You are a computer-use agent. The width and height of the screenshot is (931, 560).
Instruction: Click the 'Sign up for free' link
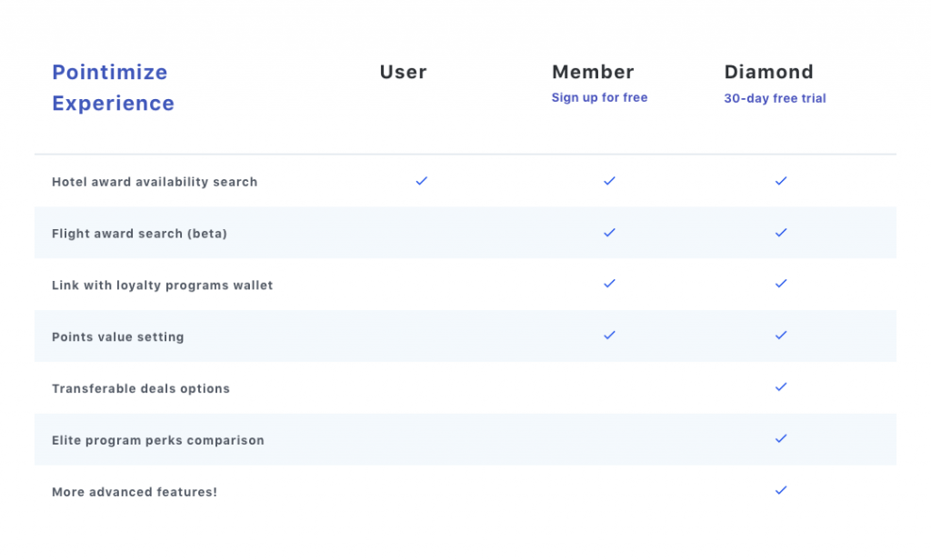[x=599, y=97]
